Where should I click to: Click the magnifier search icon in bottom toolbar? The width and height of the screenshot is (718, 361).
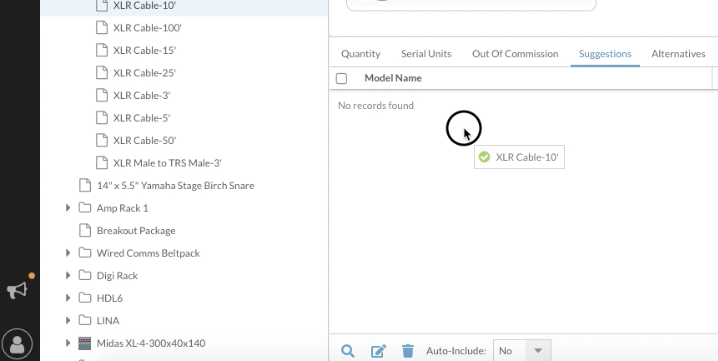(348, 351)
